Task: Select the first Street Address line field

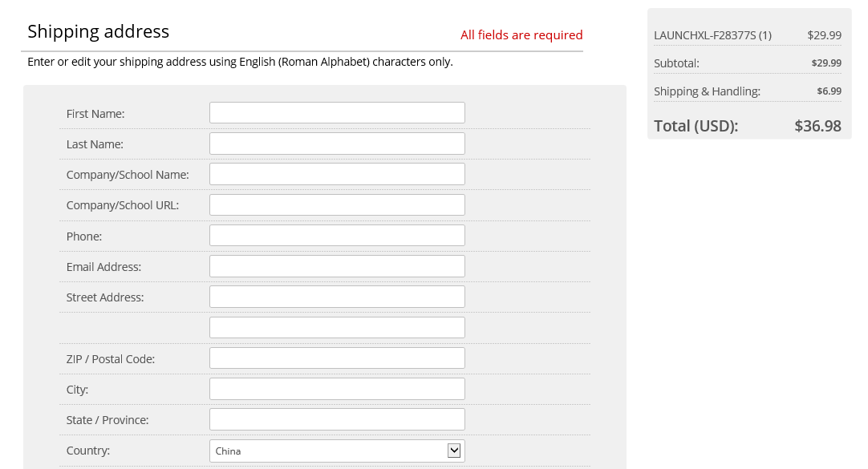Action: (x=337, y=297)
